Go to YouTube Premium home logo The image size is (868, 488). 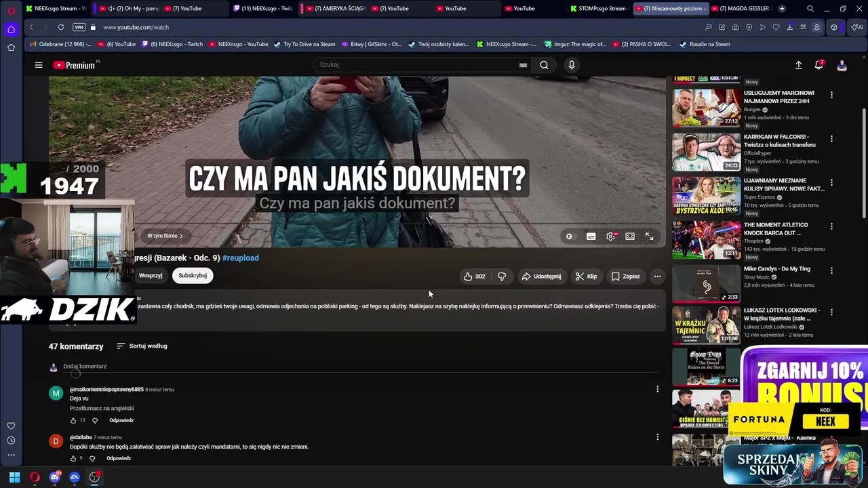(x=76, y=65)
